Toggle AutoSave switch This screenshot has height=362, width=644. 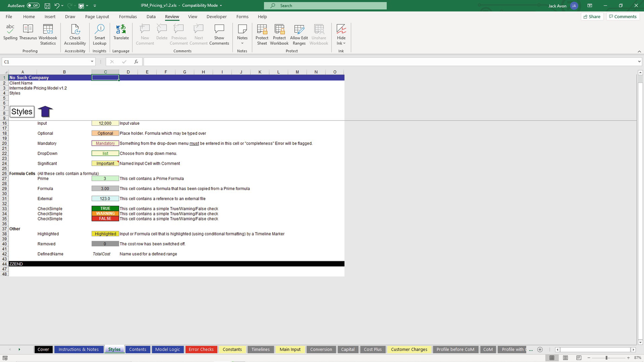pos(33,5)
